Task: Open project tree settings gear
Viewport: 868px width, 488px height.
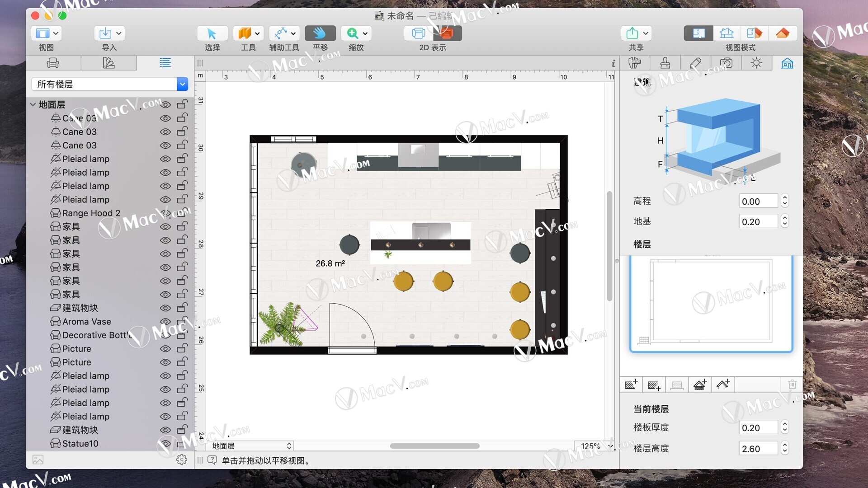Action: pyautogui.click(x=182, y=460)
